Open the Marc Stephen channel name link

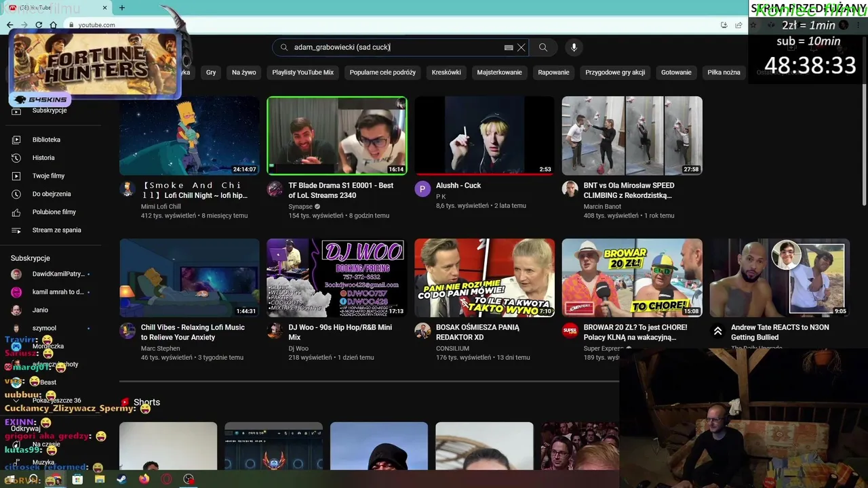[x=161, y=348]
